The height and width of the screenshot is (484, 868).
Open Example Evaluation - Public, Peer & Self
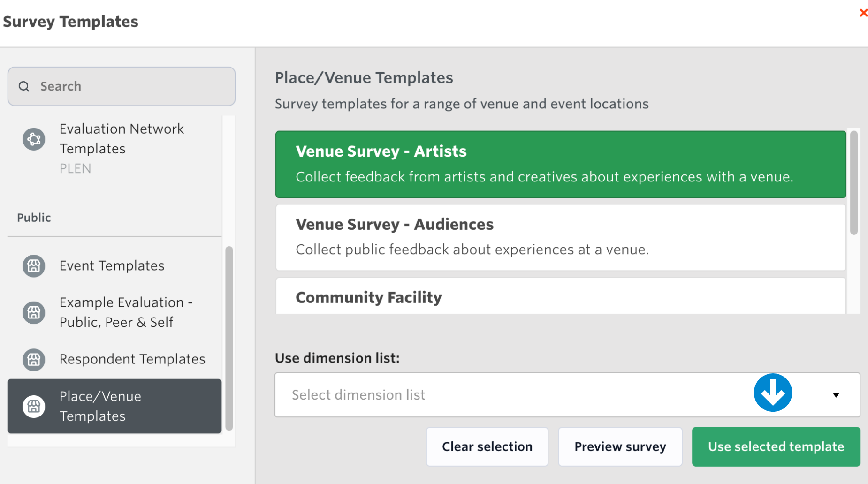(126, 312)
